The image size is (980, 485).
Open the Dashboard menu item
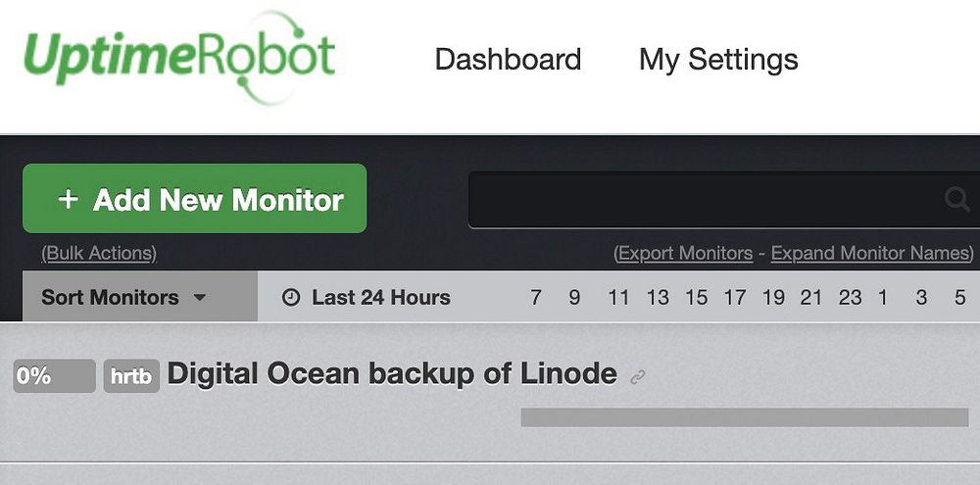tap(508, 60)
